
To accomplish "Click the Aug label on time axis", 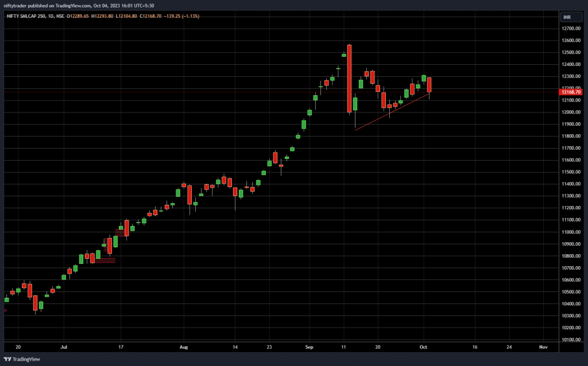I will [x=183, y=347].
